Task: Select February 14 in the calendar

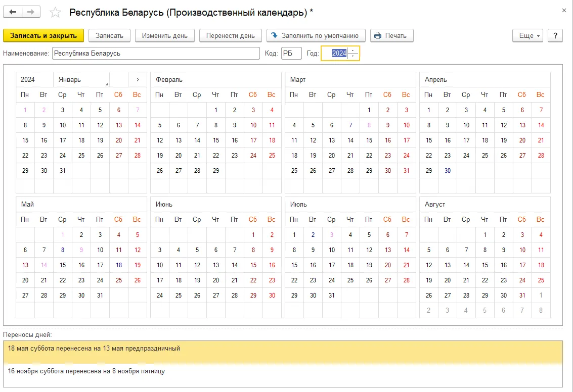Action: pyautogui.click(x=197, y=140)
